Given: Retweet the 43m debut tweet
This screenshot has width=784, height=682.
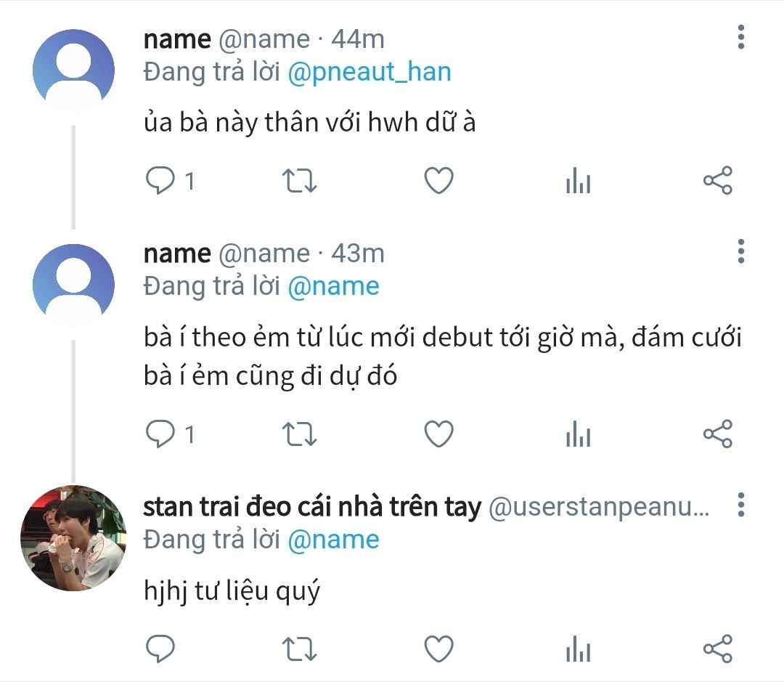Looking at the screenshot, I should pos(298,434).
